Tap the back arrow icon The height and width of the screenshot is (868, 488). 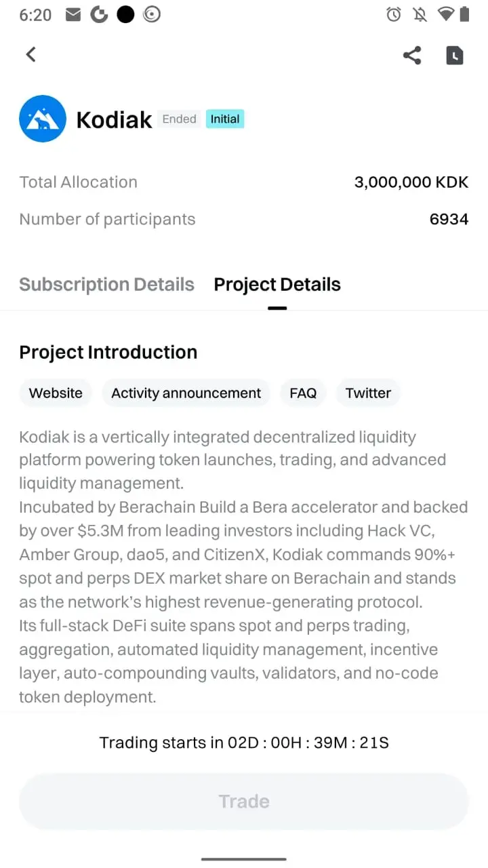pyautogui.click(x=30, y=55)
